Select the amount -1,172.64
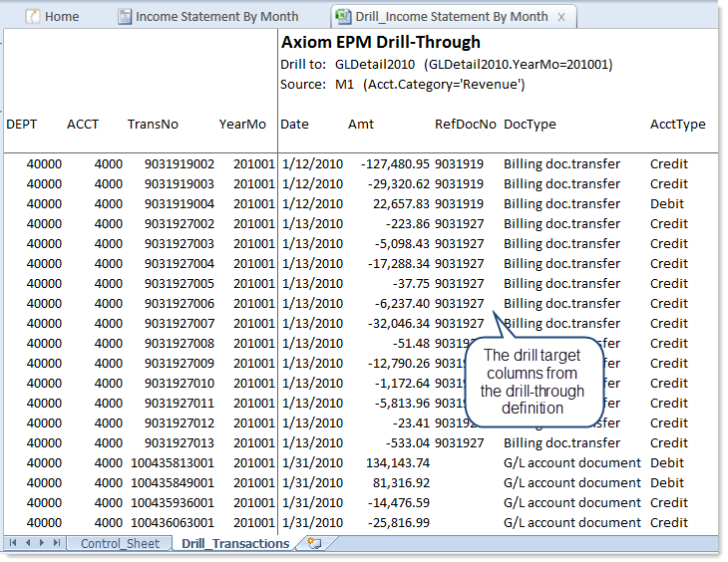The height and width of the screenshot is (562, 728). [402, 384]
